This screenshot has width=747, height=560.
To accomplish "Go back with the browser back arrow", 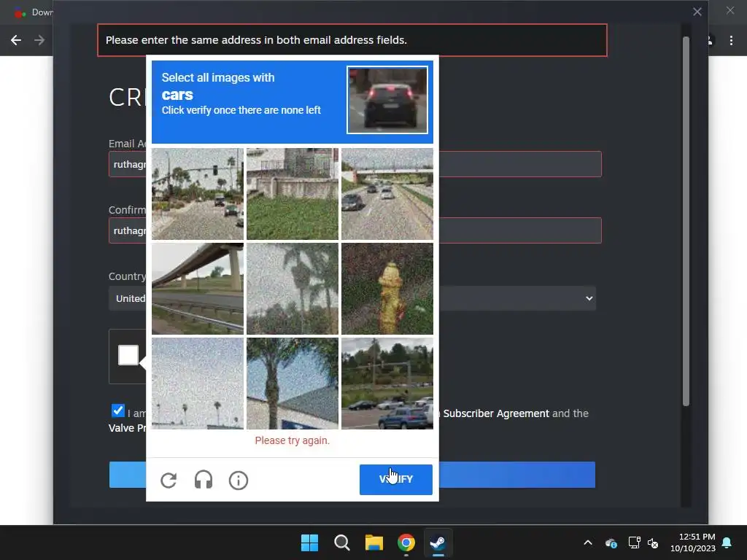I will point(16,40).
